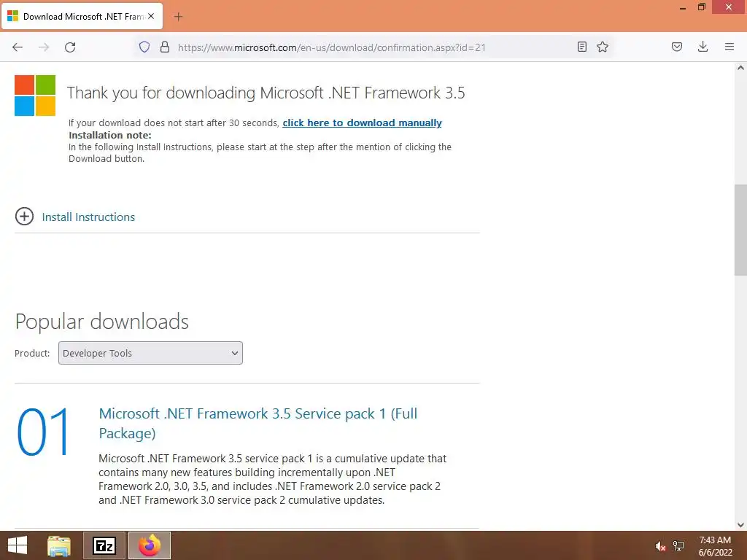The height and width of the screenshot is (560, 747).
Task: Open the Windows Start menu
Action: pyautogui.click(x=18, y=545)
